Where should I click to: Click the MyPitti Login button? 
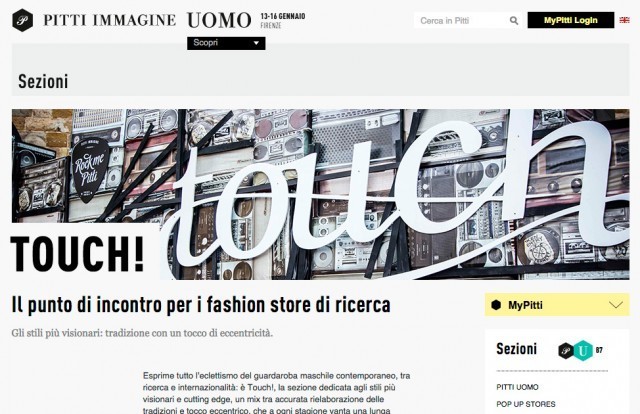pyautogui.click(x=571, y=20)
